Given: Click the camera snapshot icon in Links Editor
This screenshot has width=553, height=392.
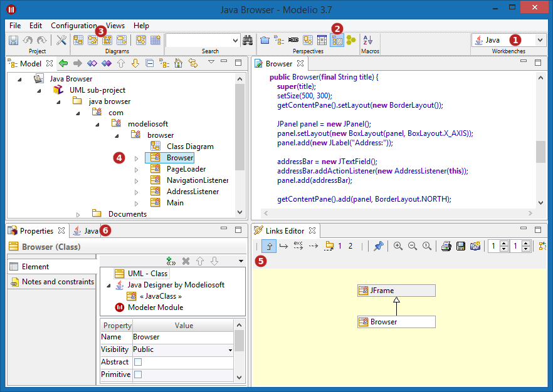Looking at the screenshot, I should (x=475, y=246).
